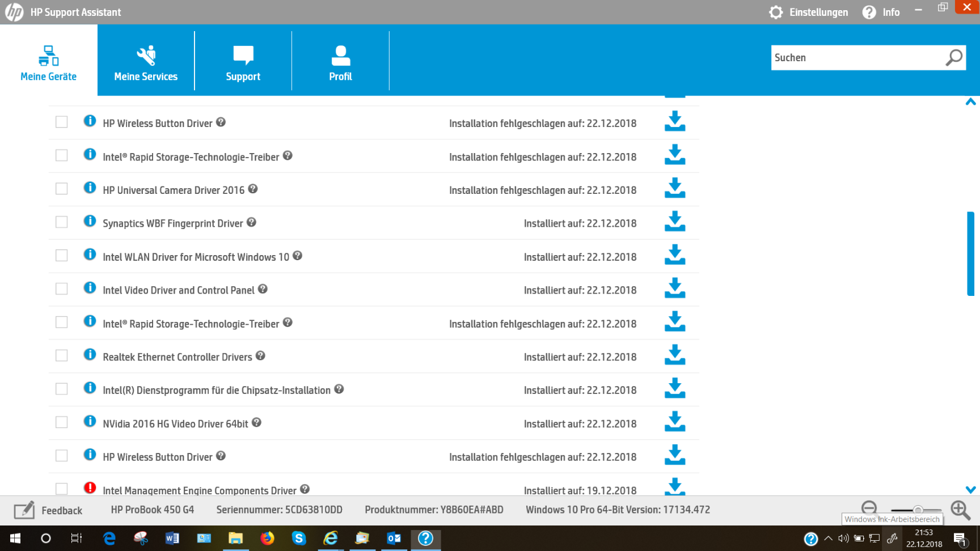980x551 pixels.
Task: Download the Synaptics WBF Fingerprint Driver
Action: [x=675, y=222]
